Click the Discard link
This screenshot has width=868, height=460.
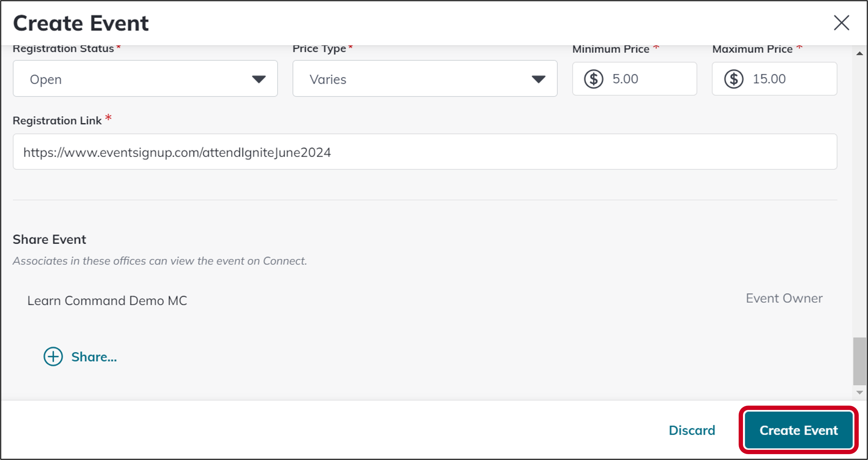[691, 430]
